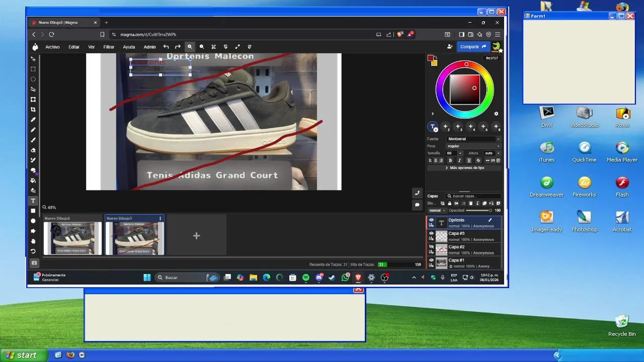Image resolution: width=644 pixels, height=362 pixels.
Task: Select the Text tool in left toolbar
Action: click(x=33, y=201)
